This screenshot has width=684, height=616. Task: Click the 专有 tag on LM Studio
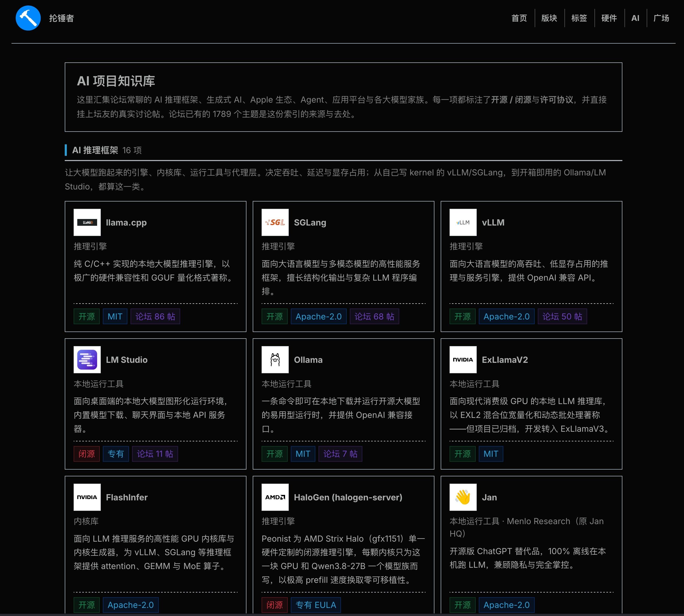coord(116,454)
